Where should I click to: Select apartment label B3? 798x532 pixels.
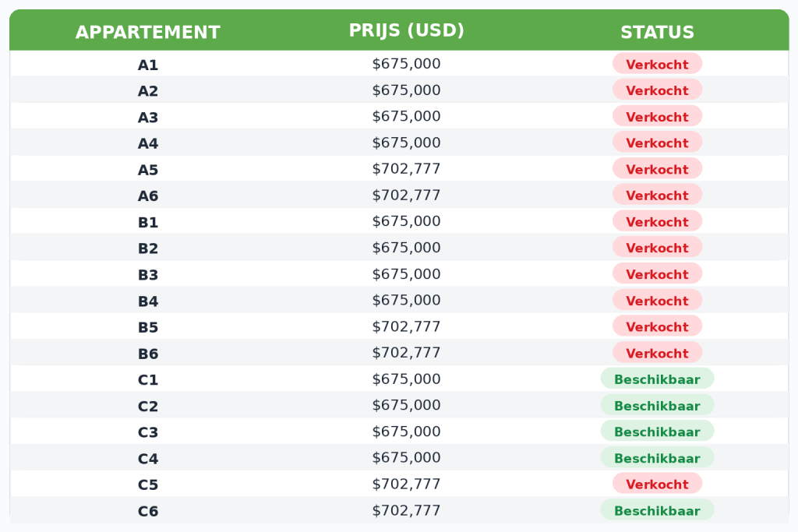point(148,275)
